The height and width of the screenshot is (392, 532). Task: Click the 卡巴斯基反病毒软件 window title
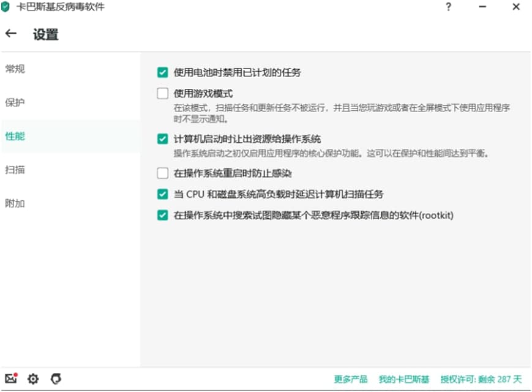[x=61, y=7]
